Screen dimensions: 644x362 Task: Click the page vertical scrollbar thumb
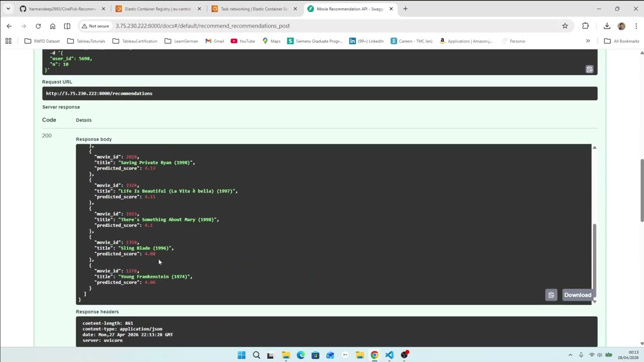tap(641, 190)
